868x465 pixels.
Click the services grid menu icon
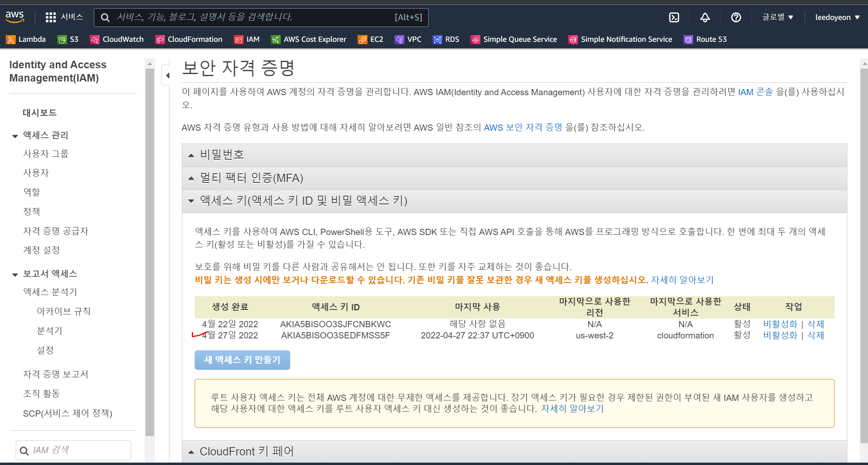[x=50, y=17]
